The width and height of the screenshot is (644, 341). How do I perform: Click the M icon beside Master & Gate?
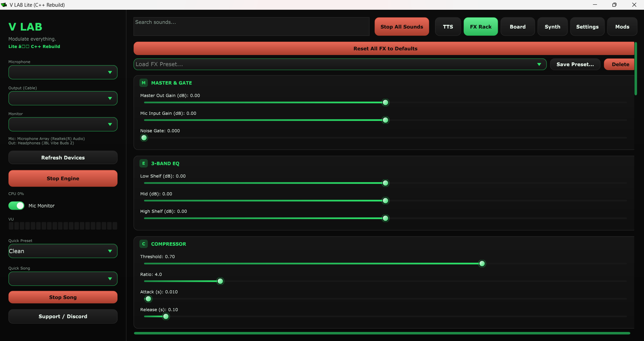click(x=143, y=83)
